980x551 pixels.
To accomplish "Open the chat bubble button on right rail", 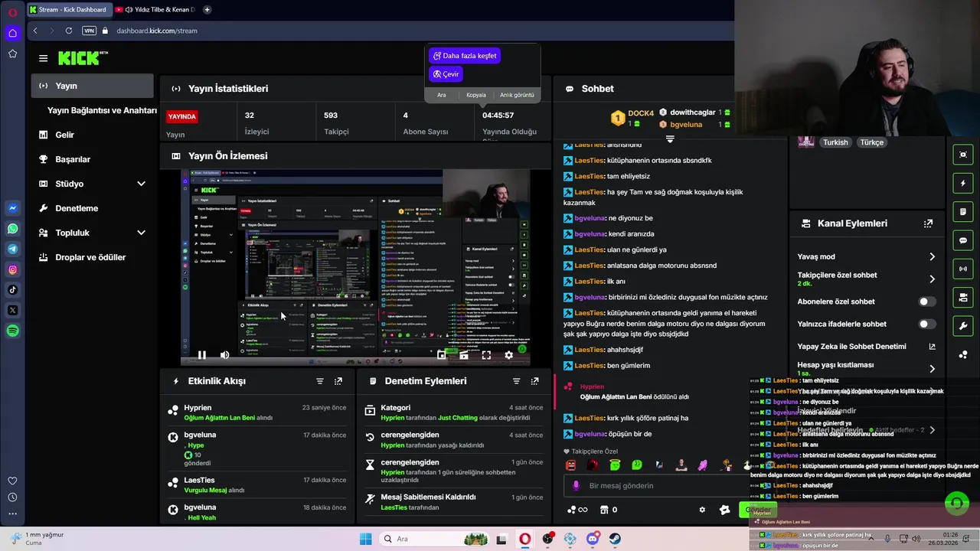I will 963,240.
